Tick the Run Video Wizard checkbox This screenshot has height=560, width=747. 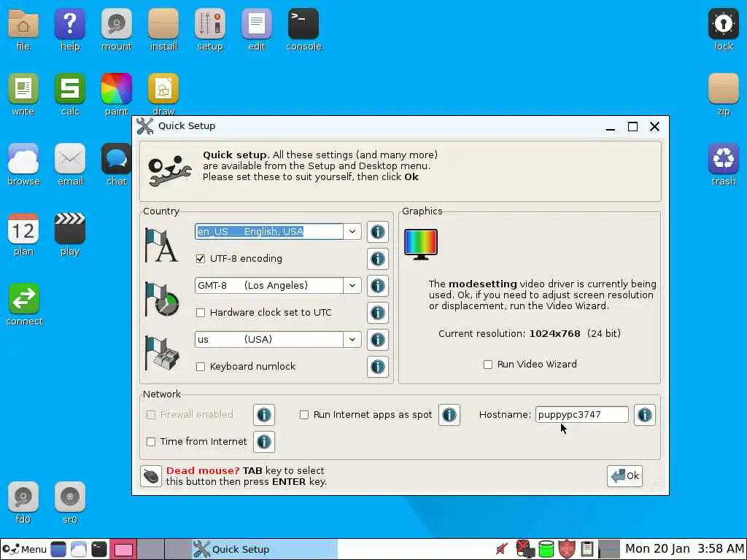[488, 365]
